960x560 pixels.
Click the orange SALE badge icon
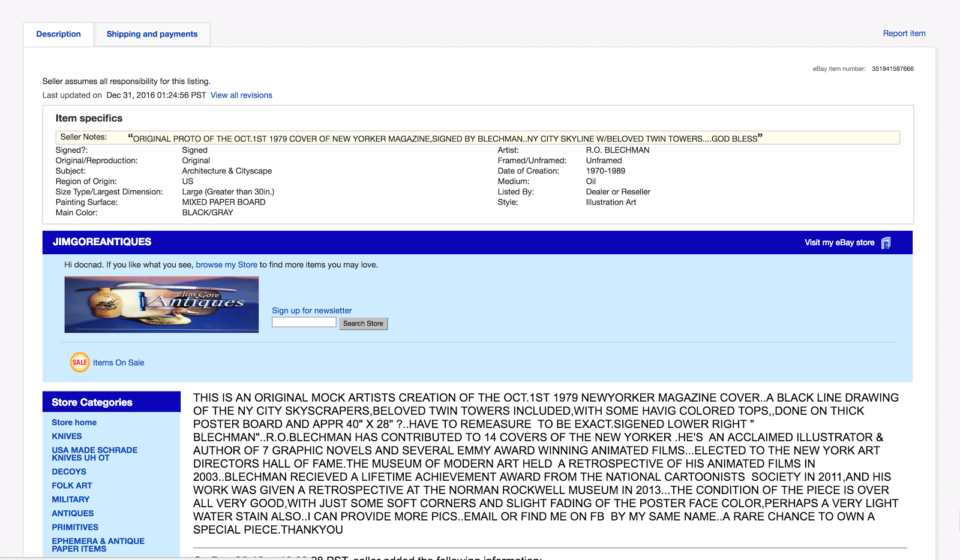click(x=80, y=362)
